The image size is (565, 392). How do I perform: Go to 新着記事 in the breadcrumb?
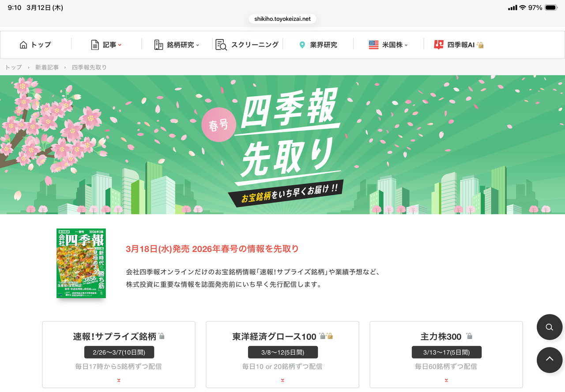click(47, 67)
